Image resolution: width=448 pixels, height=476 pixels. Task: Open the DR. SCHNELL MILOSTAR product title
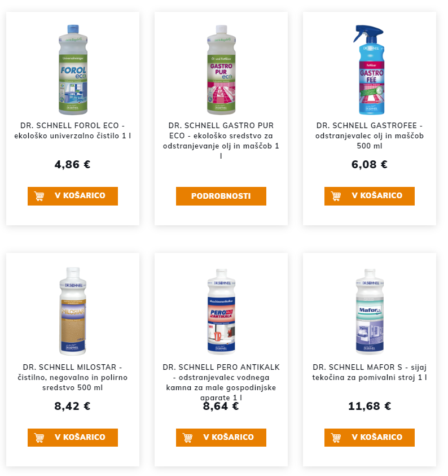coord(73,377)
